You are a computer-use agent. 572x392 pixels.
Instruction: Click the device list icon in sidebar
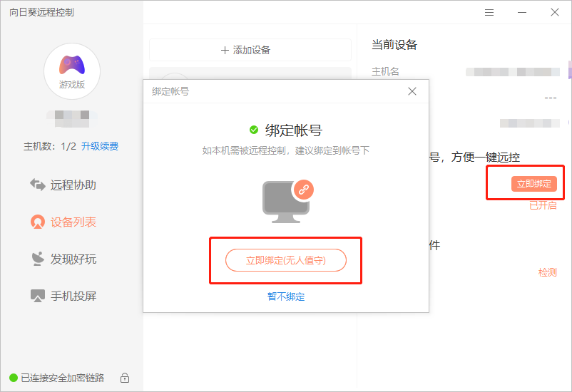pos(38,222)
